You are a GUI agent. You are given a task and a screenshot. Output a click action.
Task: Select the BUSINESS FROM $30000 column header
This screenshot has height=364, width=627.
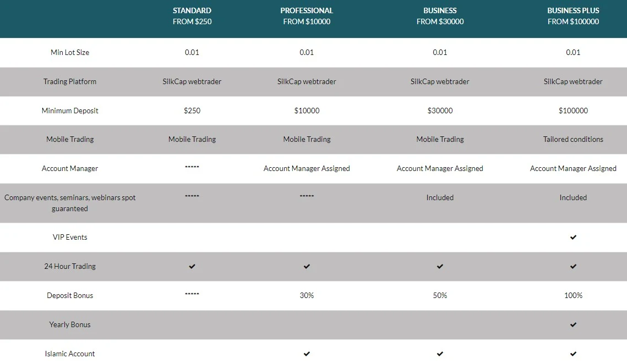(x=440, y=16)
